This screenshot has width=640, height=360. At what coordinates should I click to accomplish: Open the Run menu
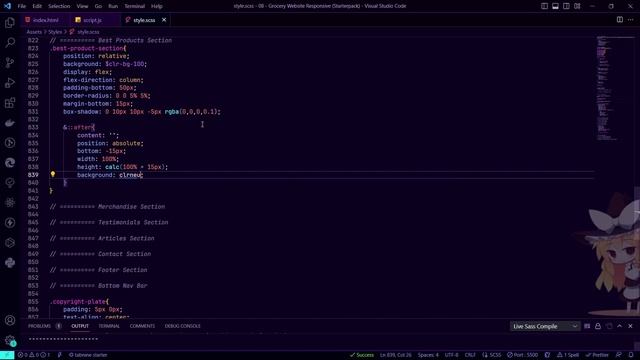click(113, 6)
